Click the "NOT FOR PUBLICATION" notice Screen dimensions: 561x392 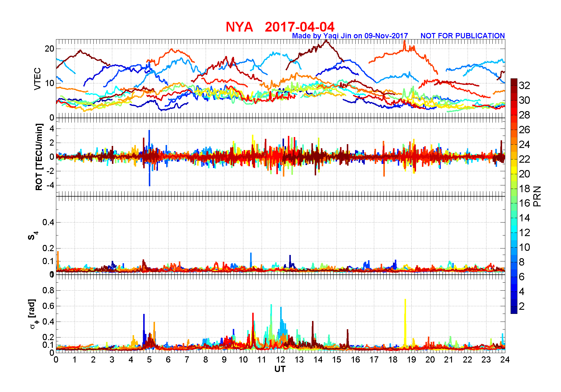tap(463, 36)
